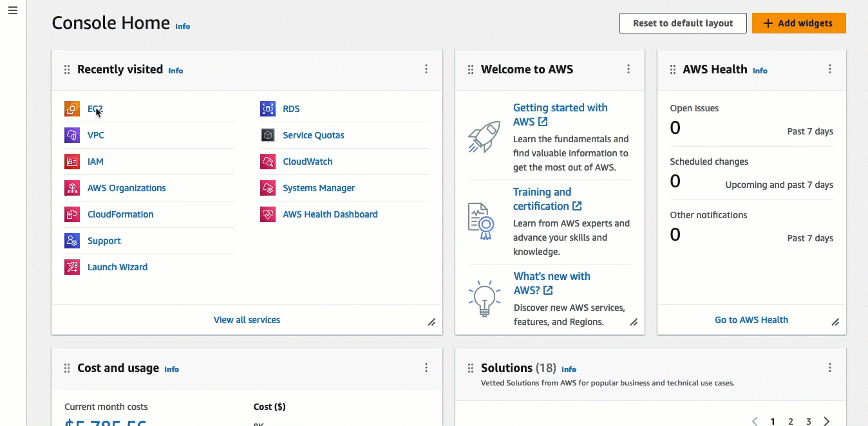This screenshot has width=868, height=426.
Task: Click the AWS Health widget resize handle
Action: (835, 322)
